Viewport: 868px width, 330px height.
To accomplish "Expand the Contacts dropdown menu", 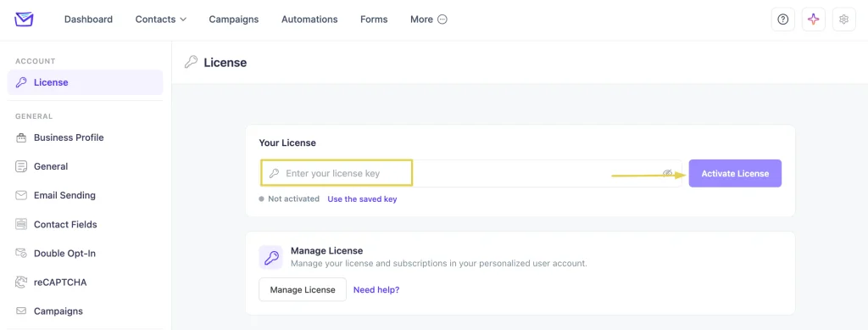I will (x=160, y=20).
